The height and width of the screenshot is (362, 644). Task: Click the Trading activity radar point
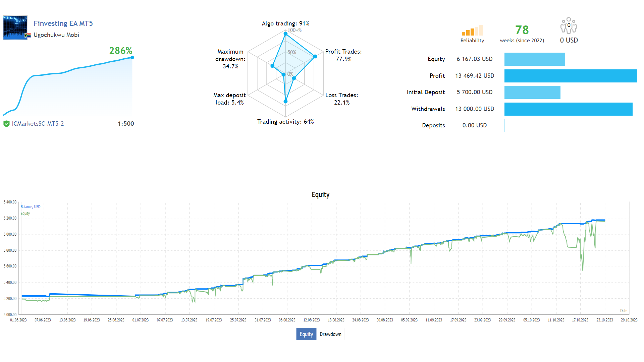pos(286,101)
